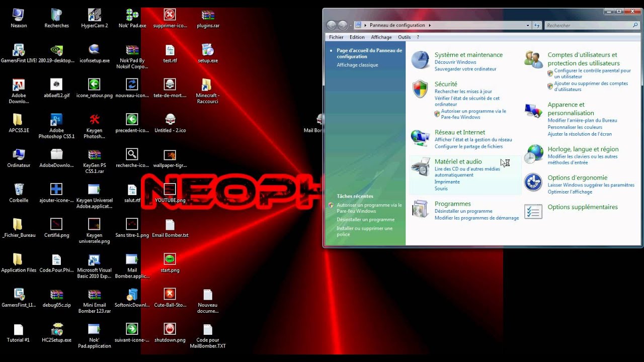The width and height of the screenshot is (644, 362).
Task: Open the Programmes category icon
Action: tap(420, 209)
